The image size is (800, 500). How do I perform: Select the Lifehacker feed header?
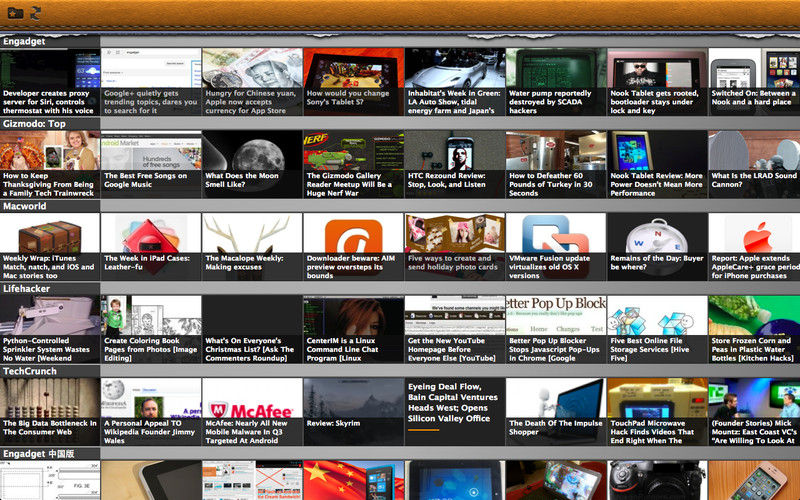[x=50, y=289]
